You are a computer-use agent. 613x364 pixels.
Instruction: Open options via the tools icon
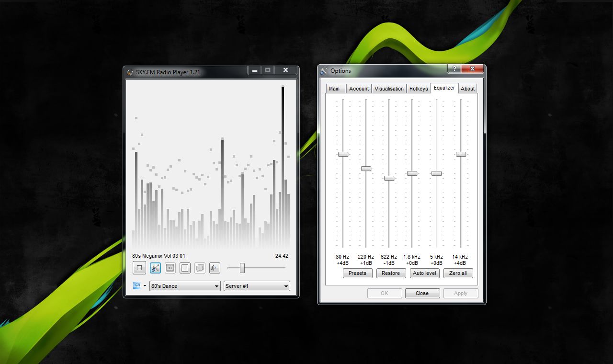click(x=155, y=268)
